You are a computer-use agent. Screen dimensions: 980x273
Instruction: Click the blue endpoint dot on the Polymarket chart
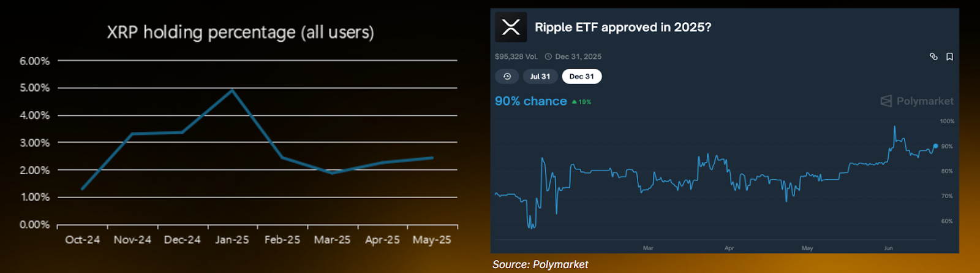point(935,146)
